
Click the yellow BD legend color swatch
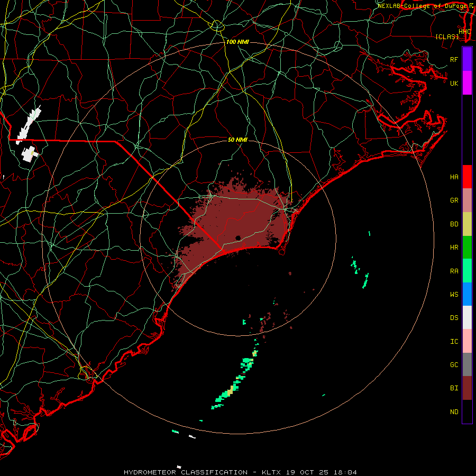(467, 224)
